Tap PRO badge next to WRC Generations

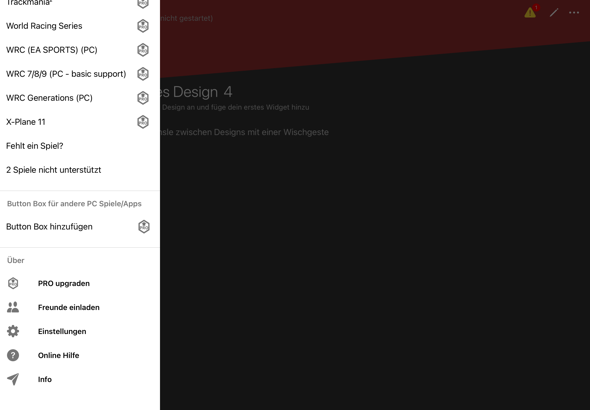pyautogui.click(x=143, y=98)
